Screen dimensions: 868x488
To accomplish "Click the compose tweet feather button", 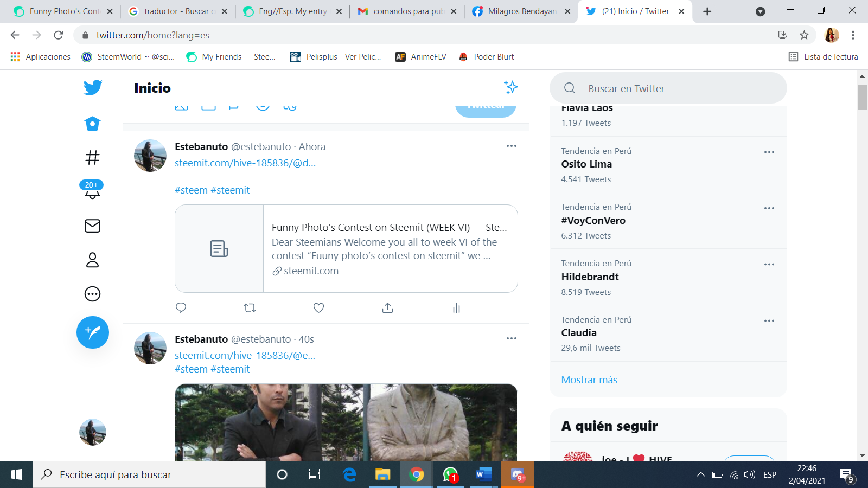I will coord(93,332).
